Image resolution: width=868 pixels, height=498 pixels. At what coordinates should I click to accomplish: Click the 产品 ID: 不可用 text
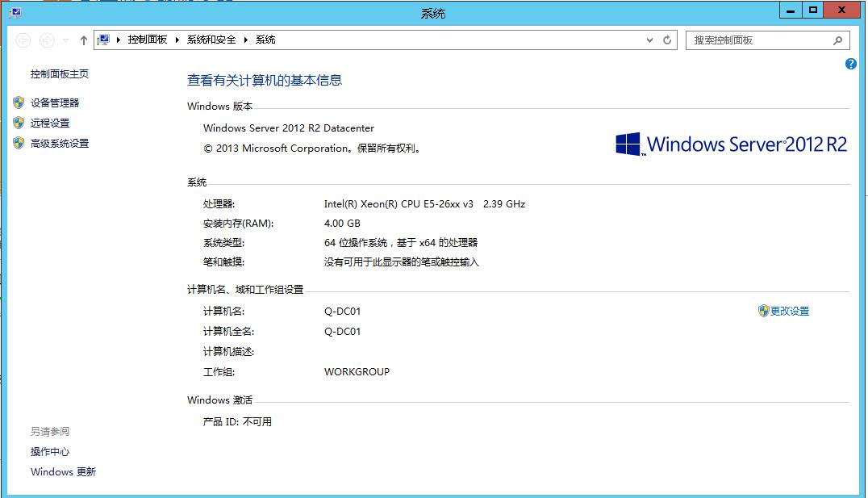coord(237,421)
